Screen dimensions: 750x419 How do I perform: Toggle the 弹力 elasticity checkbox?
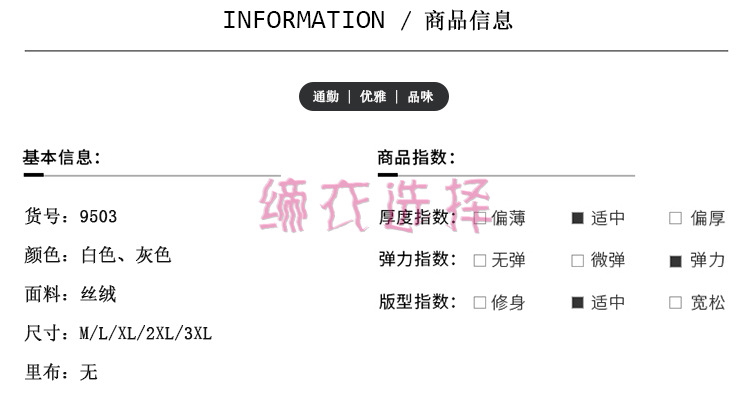[x=675, y=260]
